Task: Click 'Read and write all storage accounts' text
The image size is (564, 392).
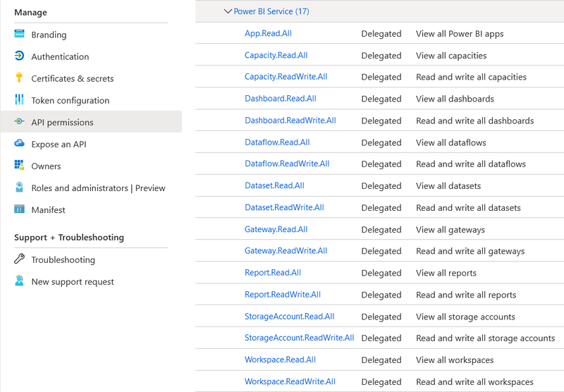Action: (486, 338)
